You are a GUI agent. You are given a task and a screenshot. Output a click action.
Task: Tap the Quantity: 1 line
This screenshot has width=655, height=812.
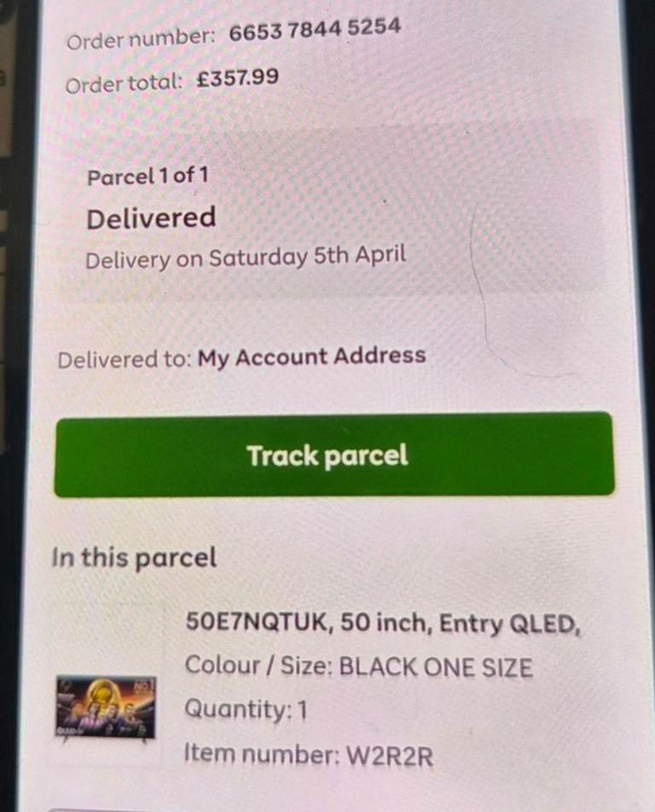(x=246, y=710)
